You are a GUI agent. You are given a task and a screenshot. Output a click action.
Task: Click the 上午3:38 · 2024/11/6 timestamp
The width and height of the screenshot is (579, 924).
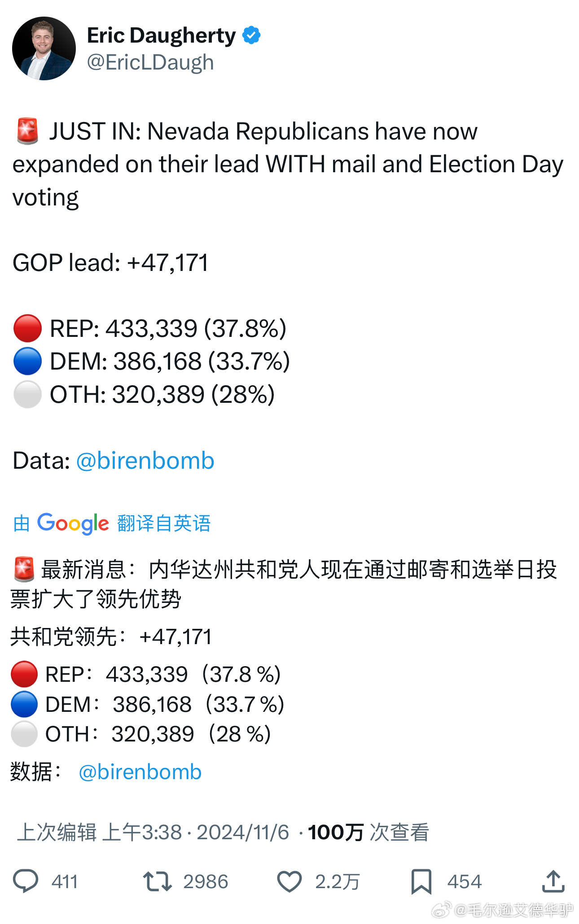[x=196, y=832]
